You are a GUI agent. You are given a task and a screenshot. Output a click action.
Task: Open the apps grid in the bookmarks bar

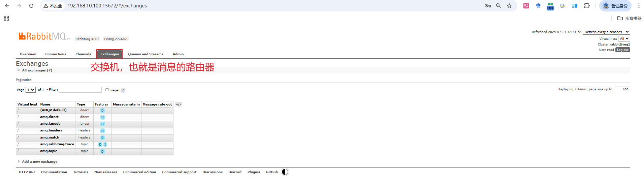click(6, 18)
